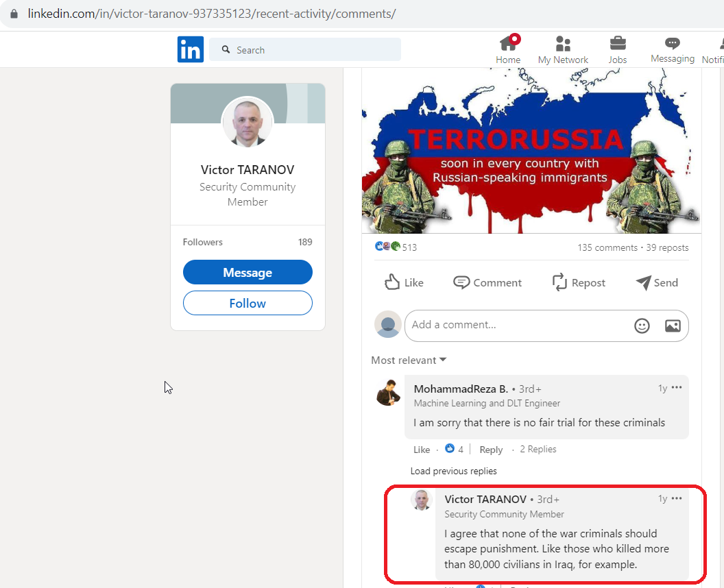Open the 135 comments link
Screen dimensions: 724x588
pos(607,247)
